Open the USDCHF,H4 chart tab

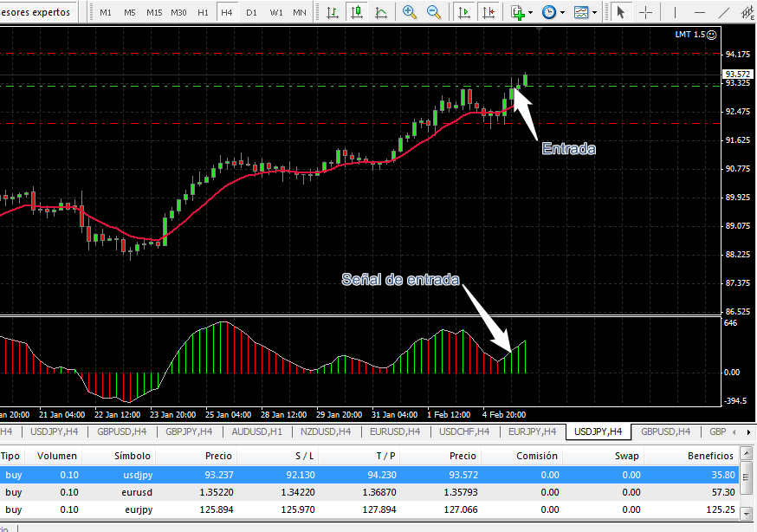tap(464, 431)
